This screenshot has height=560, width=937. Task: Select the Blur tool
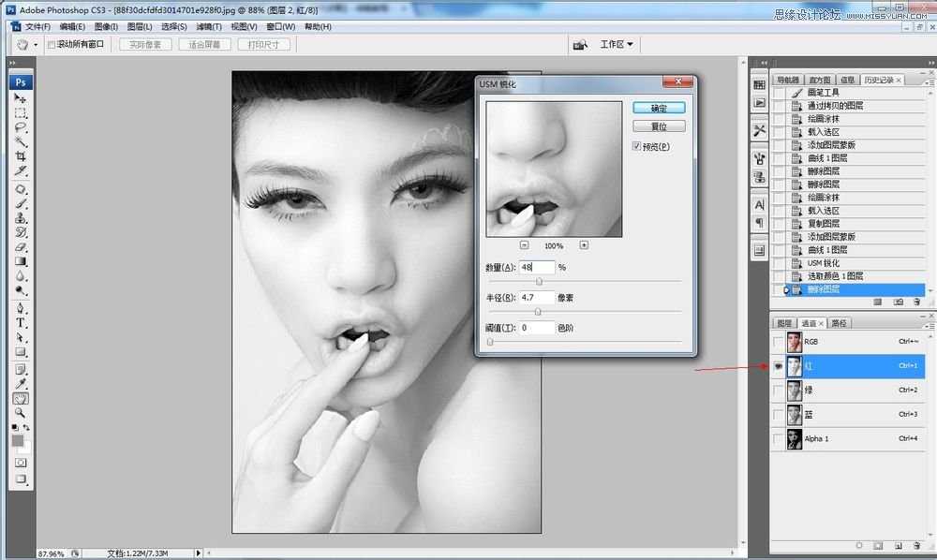pyautogui.click(x=21, y=276)
